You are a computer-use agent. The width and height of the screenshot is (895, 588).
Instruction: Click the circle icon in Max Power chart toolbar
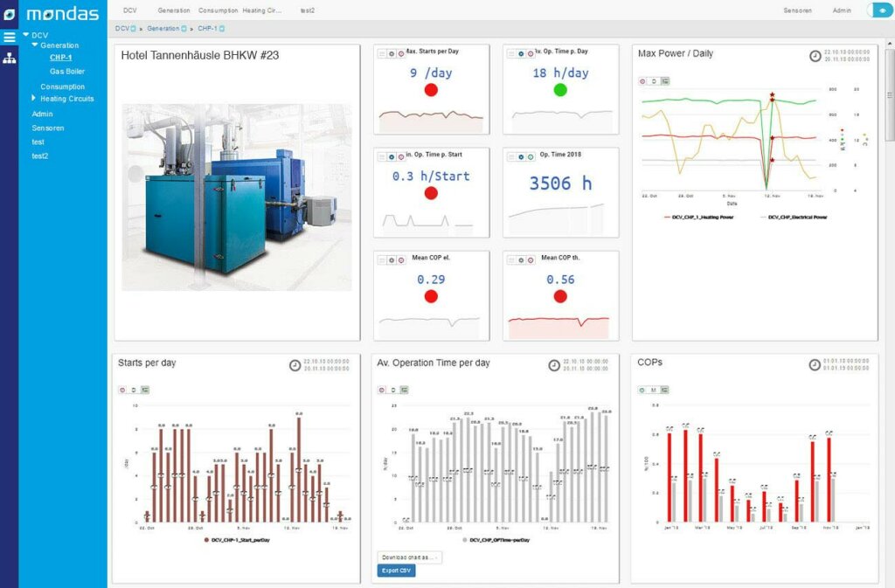(642, 81)
